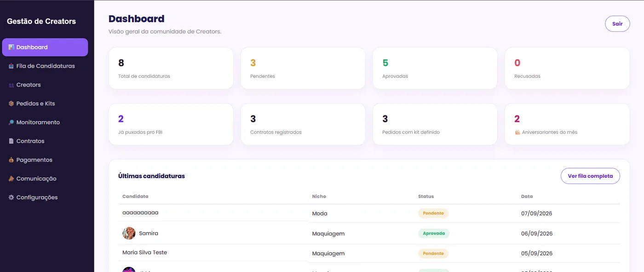Select the Aprovadas stat card

pyautogui.click(x=435, y=68)
